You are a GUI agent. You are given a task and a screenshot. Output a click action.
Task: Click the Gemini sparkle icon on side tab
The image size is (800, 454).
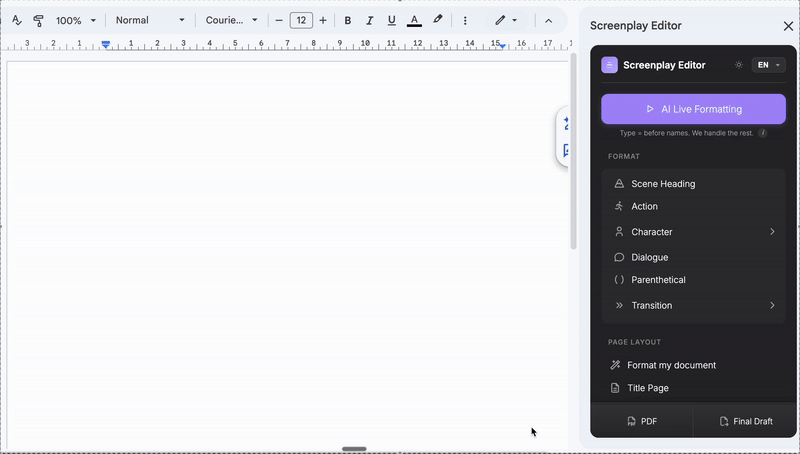(565, 123)
